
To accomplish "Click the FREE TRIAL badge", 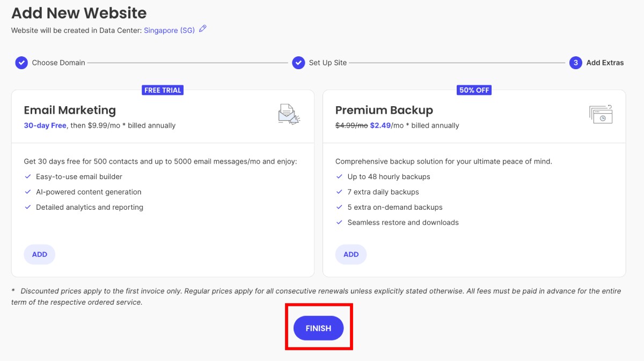I will point(163,90).
